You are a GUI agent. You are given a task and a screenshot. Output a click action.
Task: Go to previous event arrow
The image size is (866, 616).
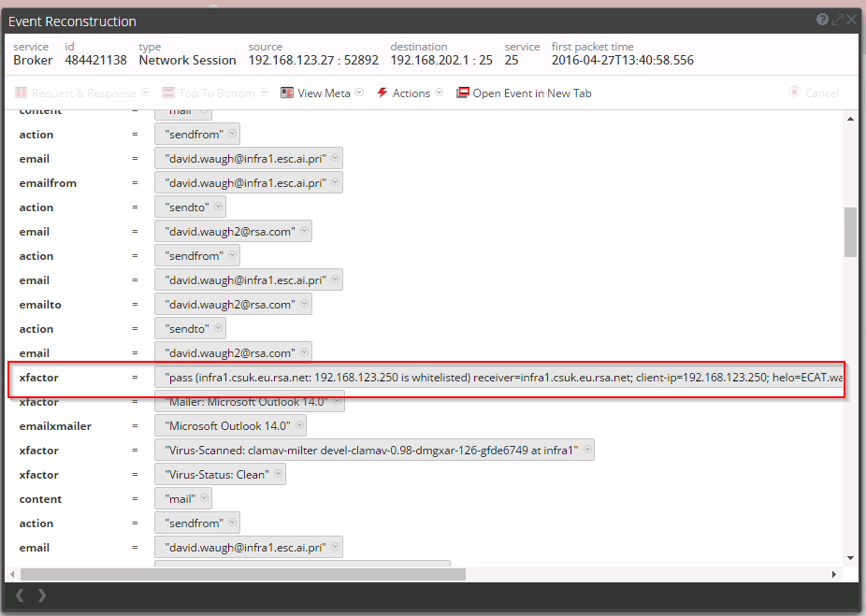[x=20, y=595]
